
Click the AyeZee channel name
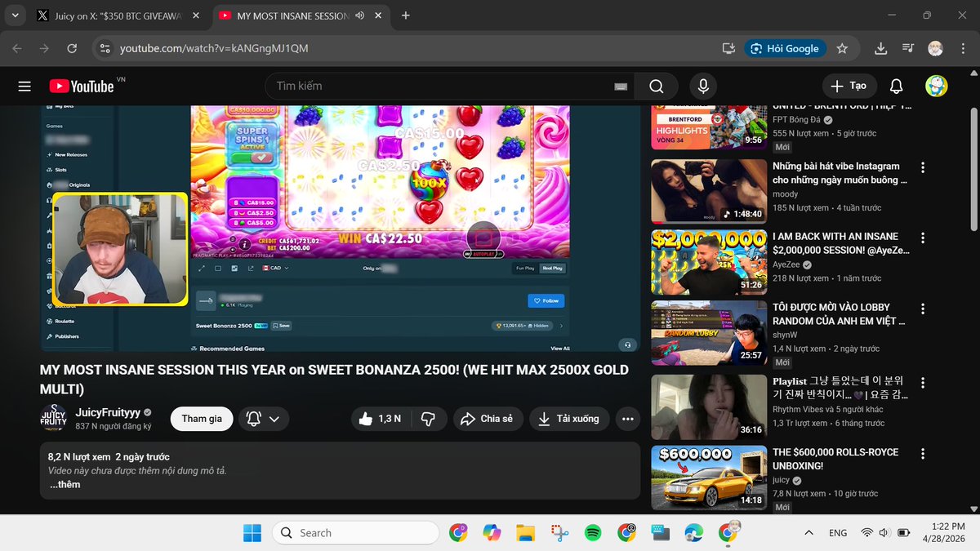tap(786, 265)
